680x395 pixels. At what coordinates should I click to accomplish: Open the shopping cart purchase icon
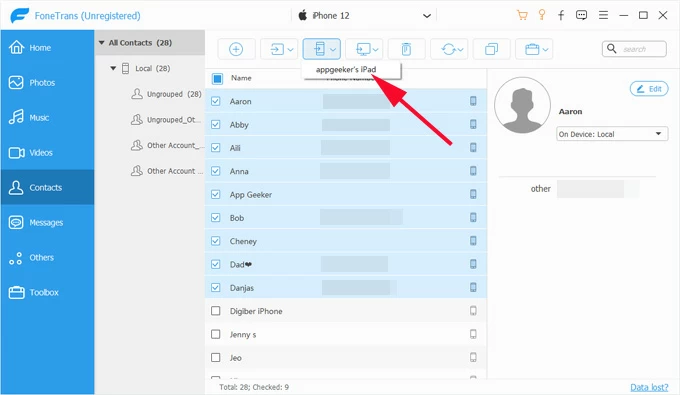tap(522, 16)
